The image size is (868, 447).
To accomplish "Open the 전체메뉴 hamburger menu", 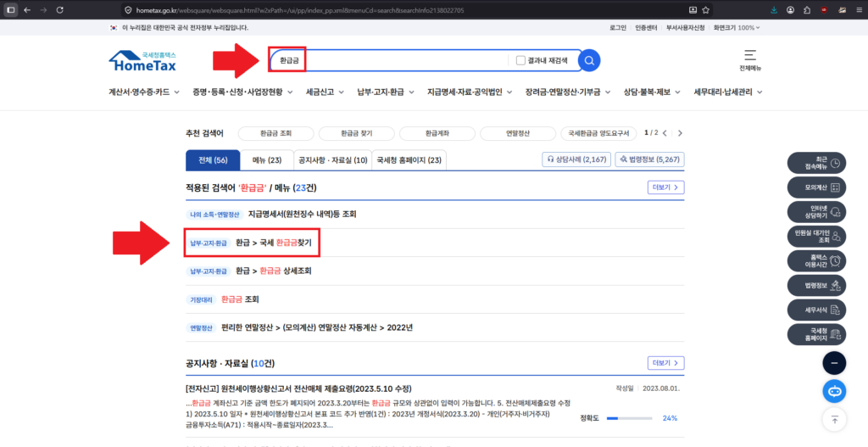I will (x=750, y=60).
